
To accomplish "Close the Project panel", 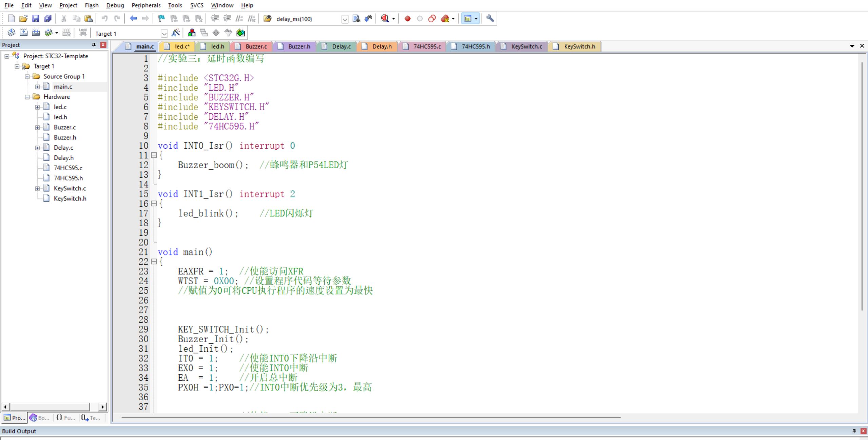I will coord(103,45).
